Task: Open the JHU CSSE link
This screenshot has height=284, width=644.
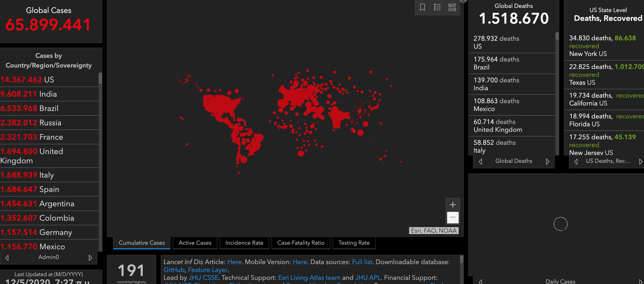Action: pyautogui.click(x=203, y=278)
